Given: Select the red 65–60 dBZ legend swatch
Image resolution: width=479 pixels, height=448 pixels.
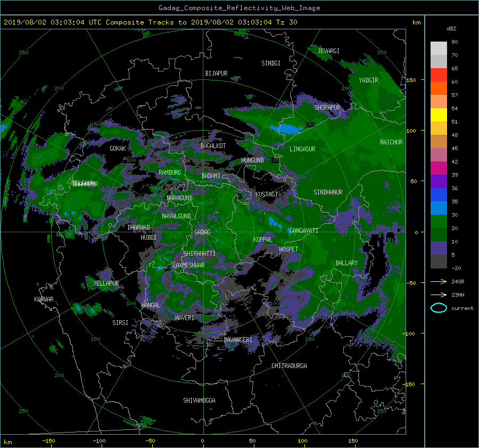Looking at the screenshot, I should click(439, 75).
